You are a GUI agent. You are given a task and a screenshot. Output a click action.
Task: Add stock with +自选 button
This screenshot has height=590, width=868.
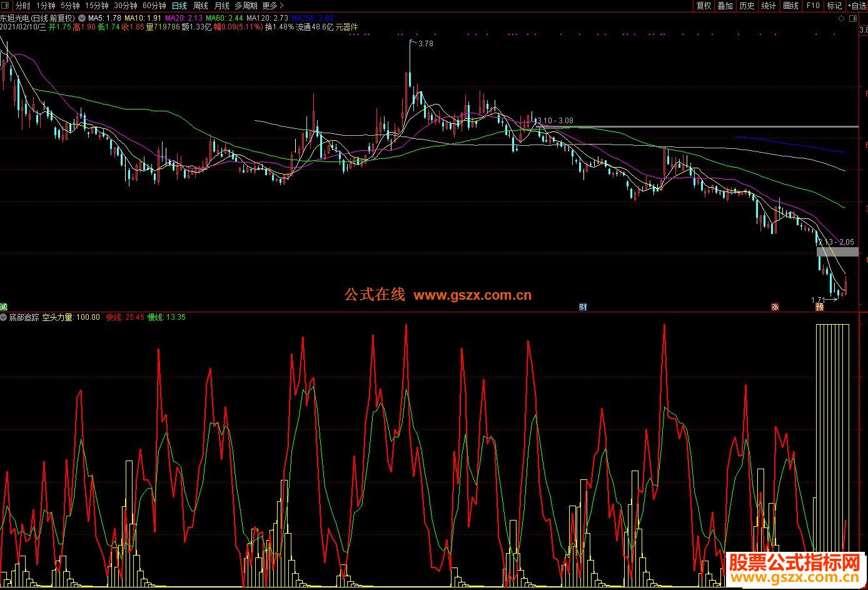tap(857, 6)
